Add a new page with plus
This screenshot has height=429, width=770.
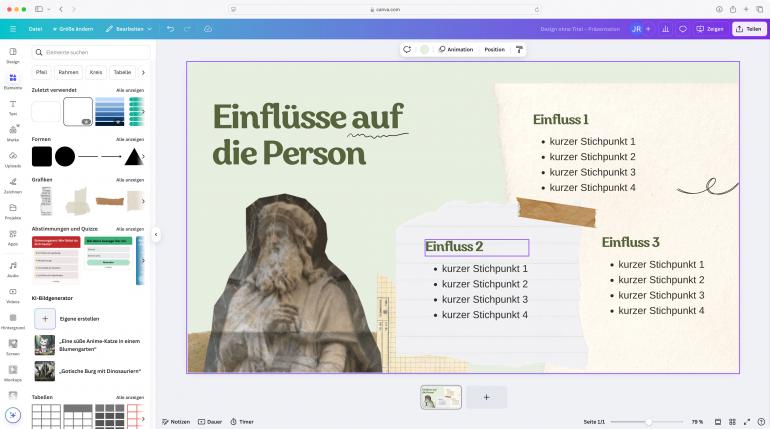point(486,397)
